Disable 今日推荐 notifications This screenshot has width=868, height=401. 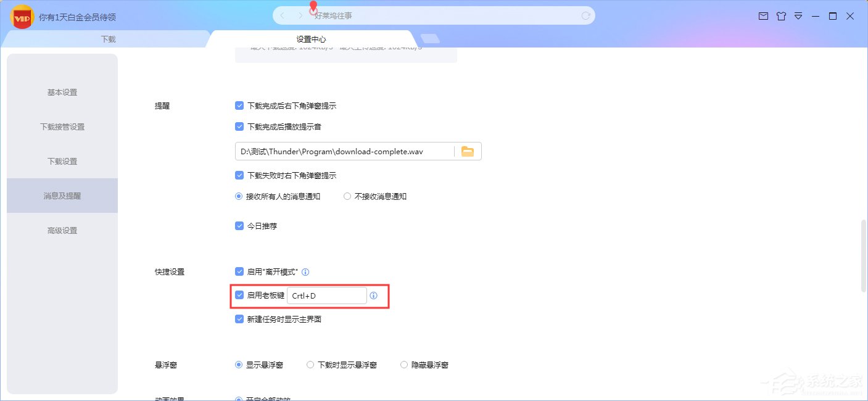point(239,225)
